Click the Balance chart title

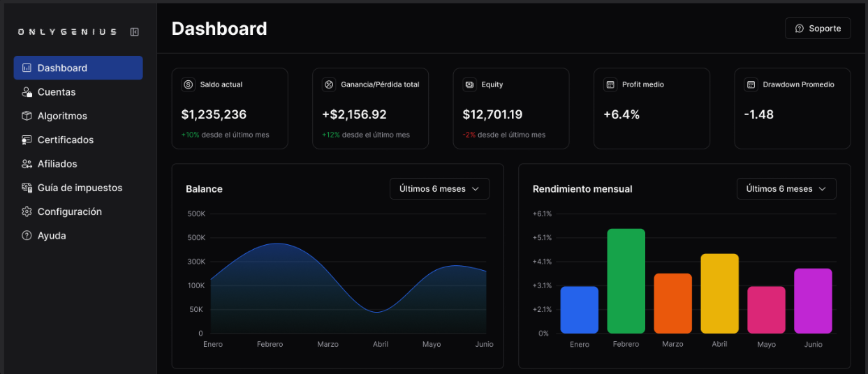pos(205,189)
